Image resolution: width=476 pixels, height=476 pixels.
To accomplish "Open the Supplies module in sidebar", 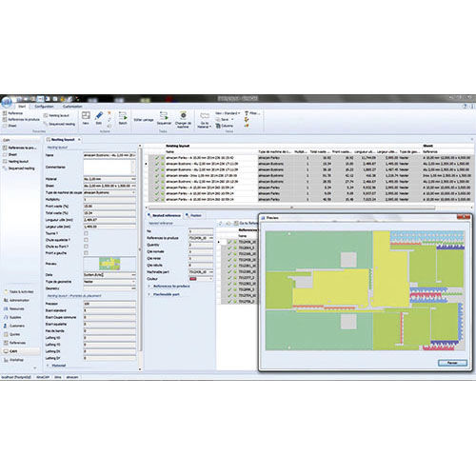I will click(12, 317).
